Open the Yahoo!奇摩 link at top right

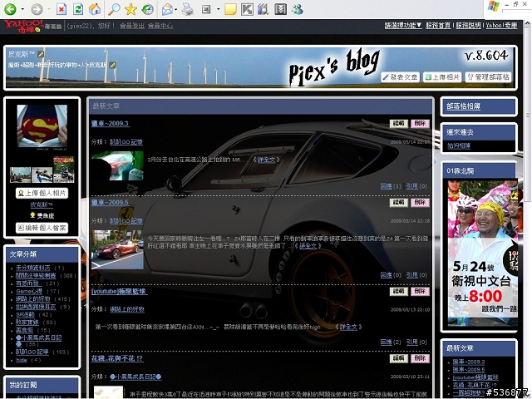[x=501, y=26]
